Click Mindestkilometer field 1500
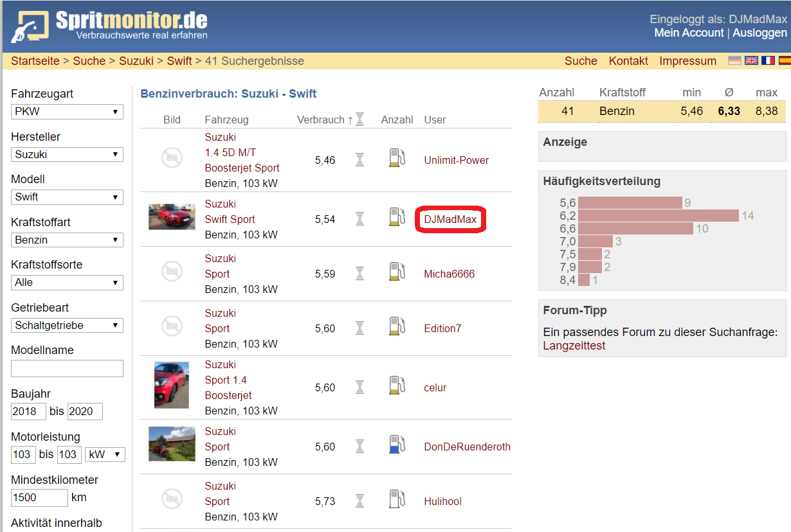This screenshot has width=791, height=532. point(39,498)
